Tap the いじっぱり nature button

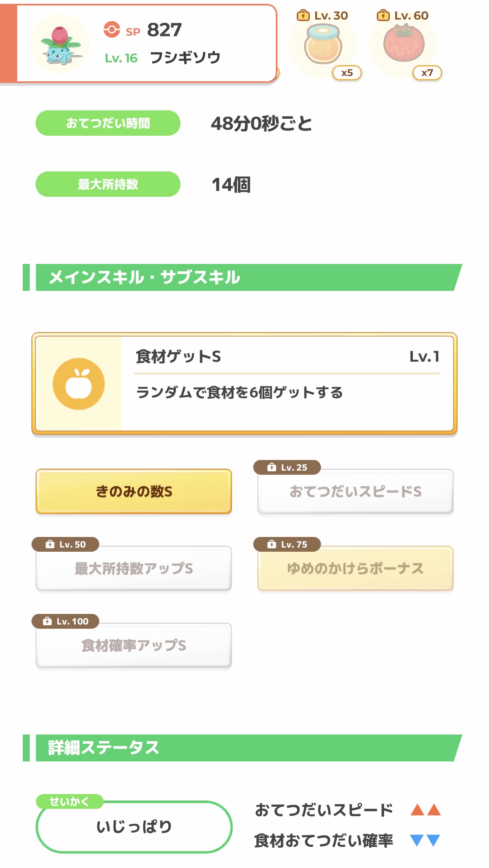[134, 827]
